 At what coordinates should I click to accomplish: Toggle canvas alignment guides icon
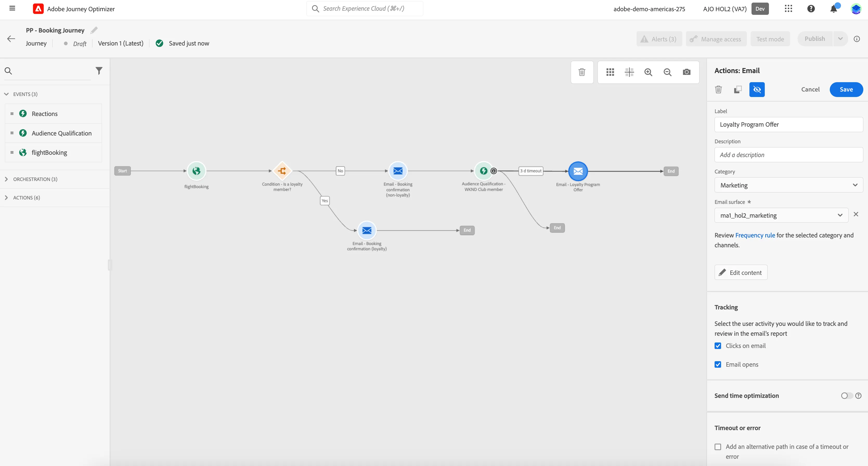pos(629,72)
